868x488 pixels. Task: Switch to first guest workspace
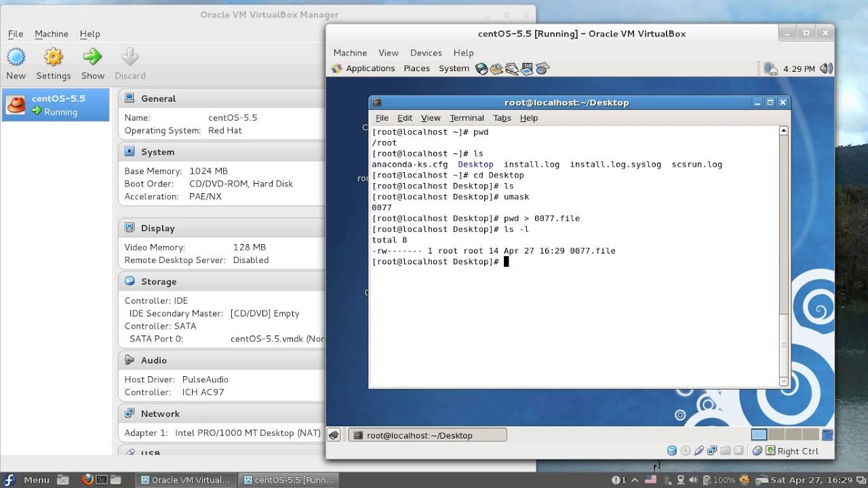[759, 434]
